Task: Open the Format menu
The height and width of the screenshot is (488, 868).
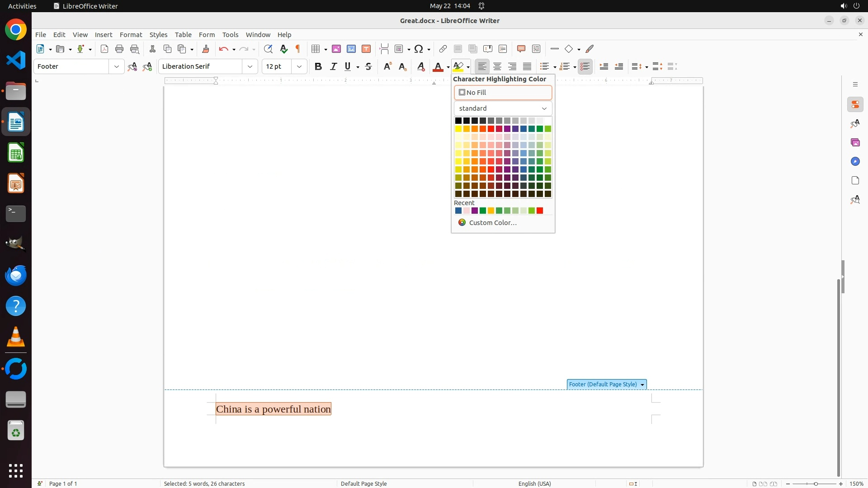Action: coord(131,35)
